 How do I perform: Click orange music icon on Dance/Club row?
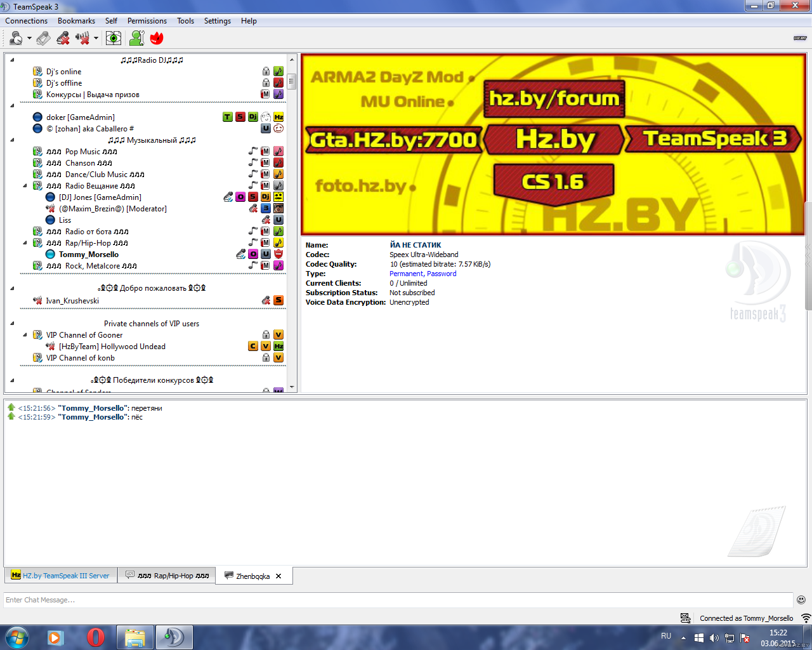click(278, 174)
